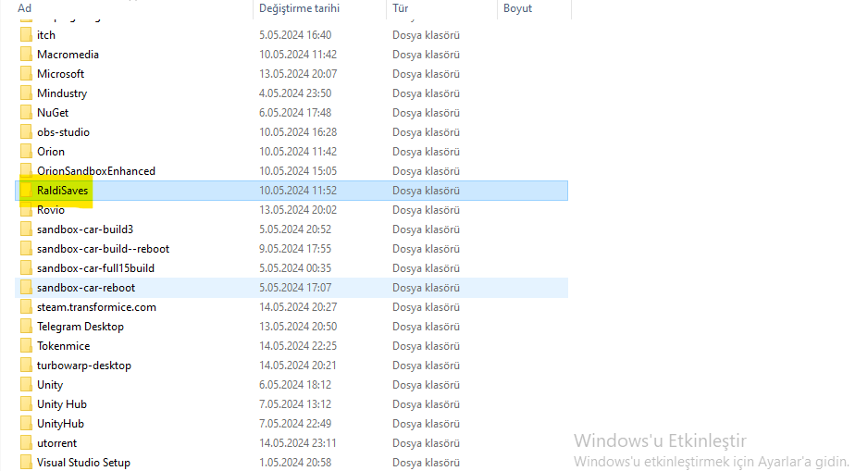
Task: Click the NuGet folder name
Action: click(53, 112)
